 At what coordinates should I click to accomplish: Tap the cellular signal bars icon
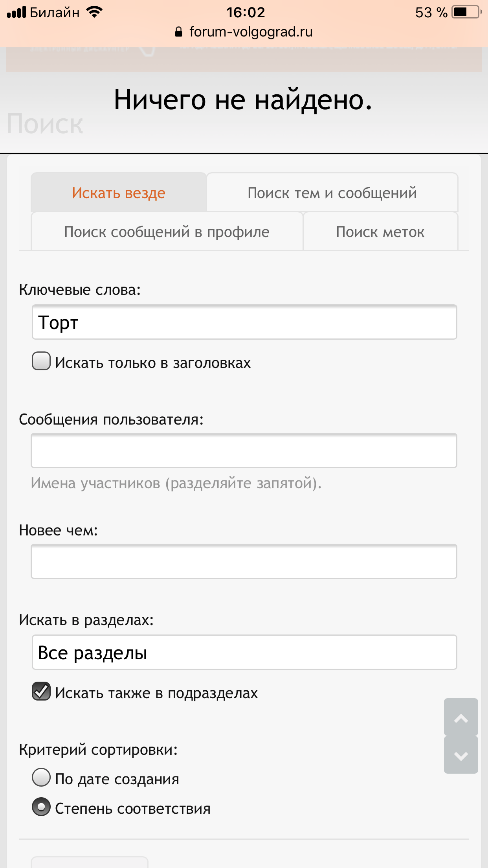pos(17,12)
